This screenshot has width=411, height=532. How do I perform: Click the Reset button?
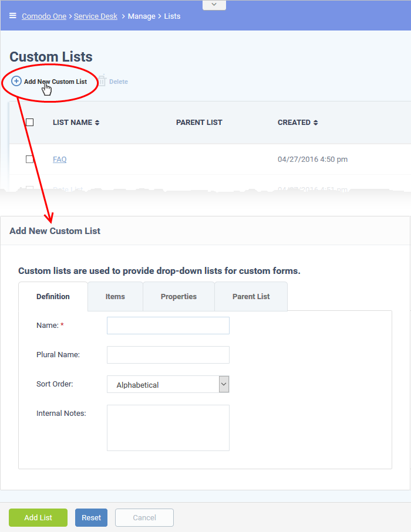(x=91, y=517)
